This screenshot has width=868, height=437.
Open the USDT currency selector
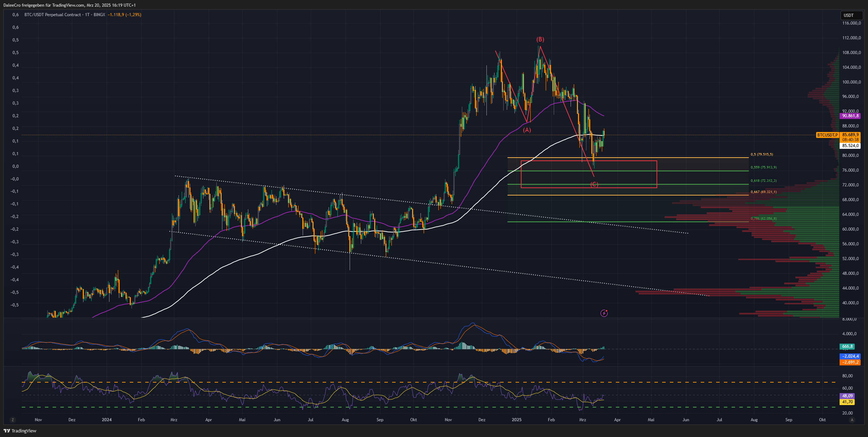pyautogui.click(x=851, y=15)
